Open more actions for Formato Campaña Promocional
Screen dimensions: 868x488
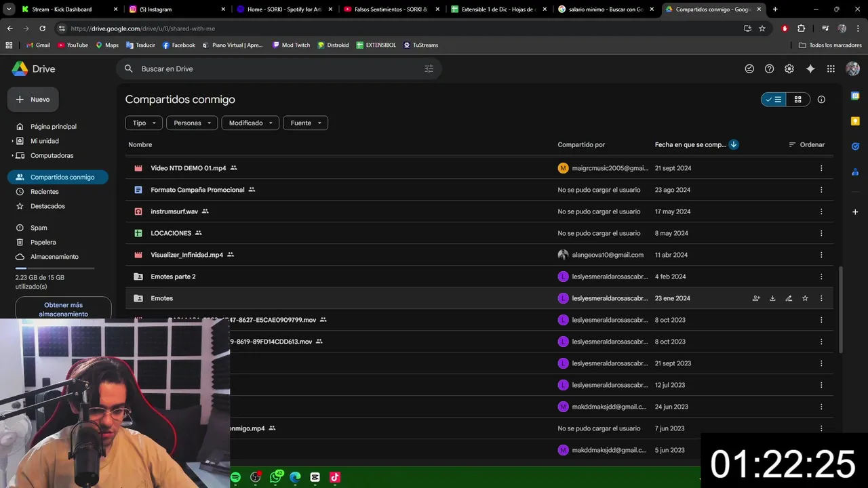click(821, 190)
